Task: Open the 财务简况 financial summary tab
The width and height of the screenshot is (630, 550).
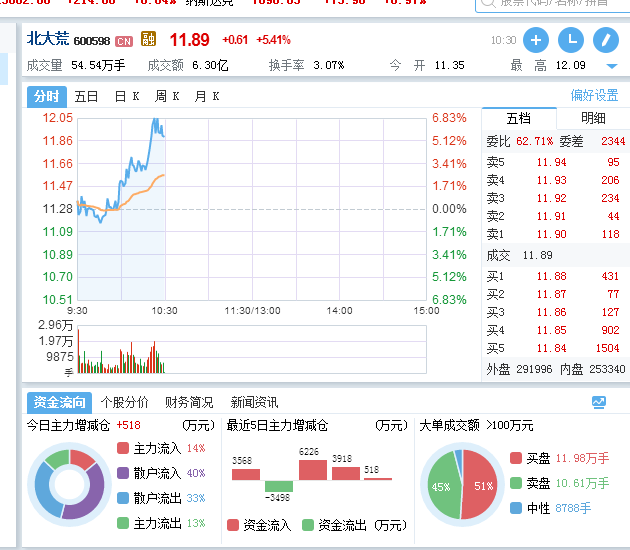Action: 189,402
